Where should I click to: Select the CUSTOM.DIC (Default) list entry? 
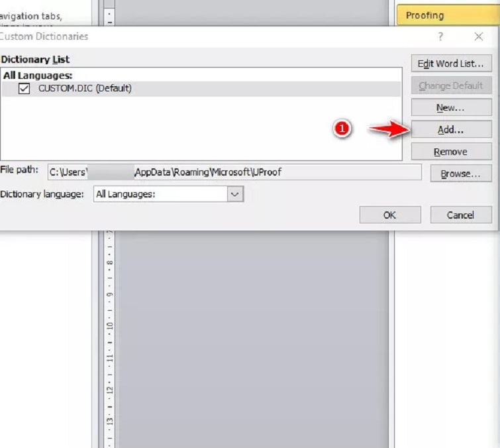coord(85,88)
